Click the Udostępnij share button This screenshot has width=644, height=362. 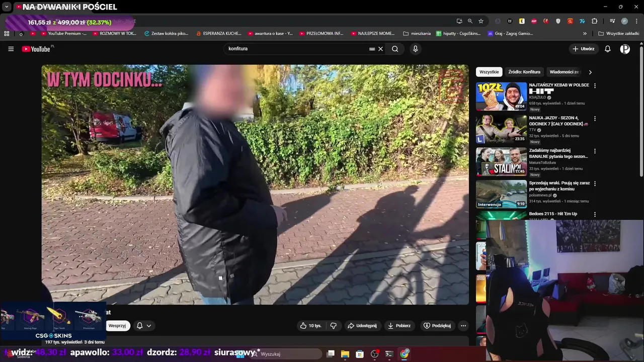[362, 326]
